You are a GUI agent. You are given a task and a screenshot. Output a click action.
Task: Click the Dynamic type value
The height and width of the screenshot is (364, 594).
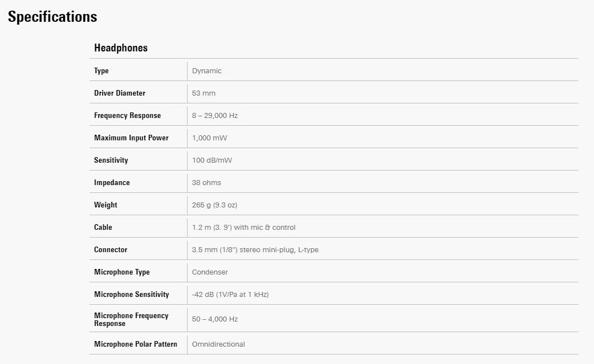(207, 71)
